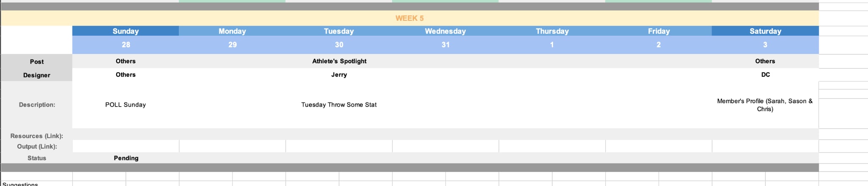Select the WEEK 5 header cell
This screenshot has height=186, width=868.
point(409,18)
